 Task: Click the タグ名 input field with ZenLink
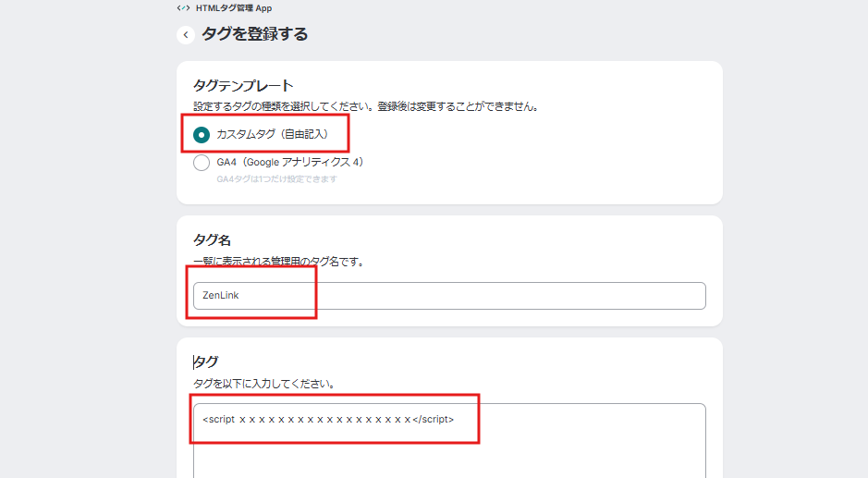pos(449,296)
